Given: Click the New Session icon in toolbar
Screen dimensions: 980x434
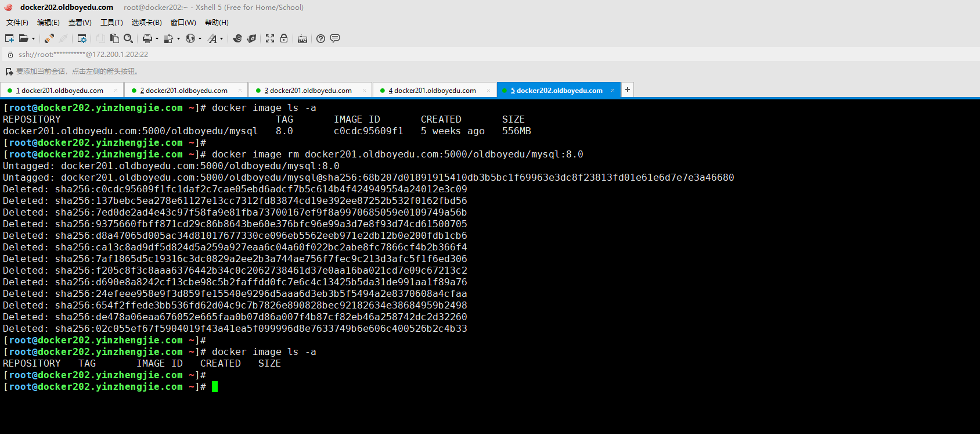Looking at the screenshot, I should coord(9,38).
